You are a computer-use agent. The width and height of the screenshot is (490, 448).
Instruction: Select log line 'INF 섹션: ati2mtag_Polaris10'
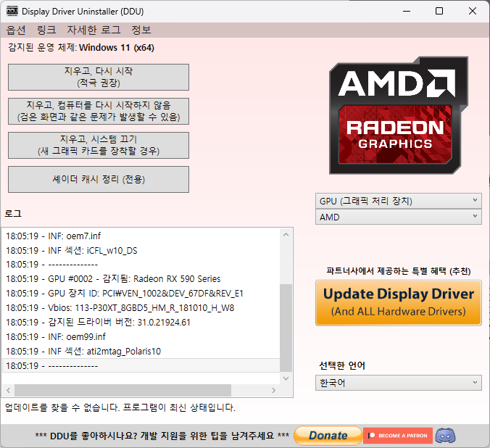point(141,352)
